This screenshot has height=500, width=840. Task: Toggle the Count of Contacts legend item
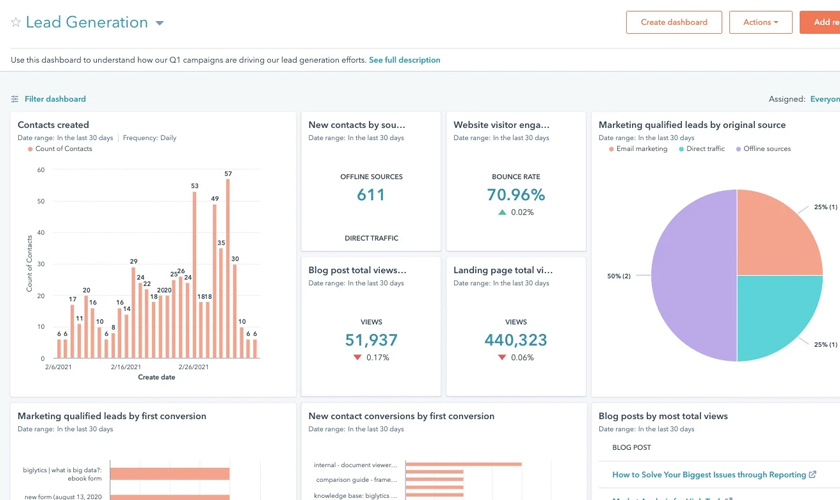pyautogui.click(x=60, y=149)
